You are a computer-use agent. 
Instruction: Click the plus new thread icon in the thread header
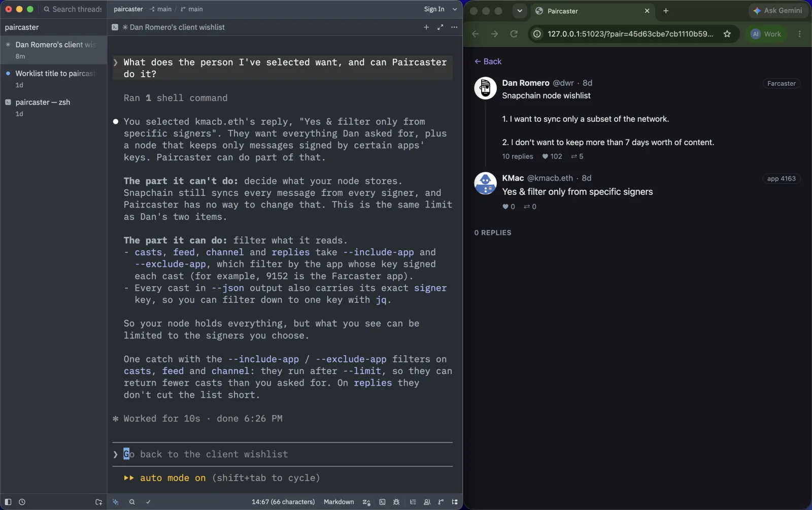pos(426,27)
